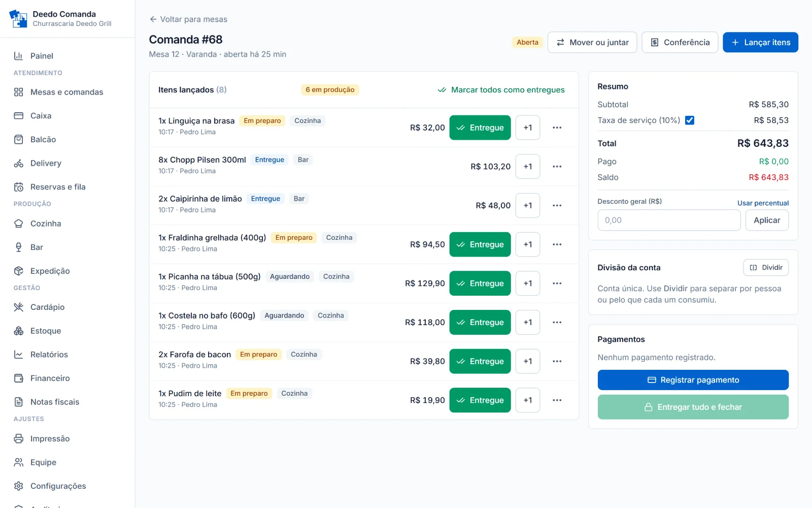Click the Notas fiscais document icon
The width and height of the screenshot is (812, 508).
pyautogui.click(x=19, y=402)
